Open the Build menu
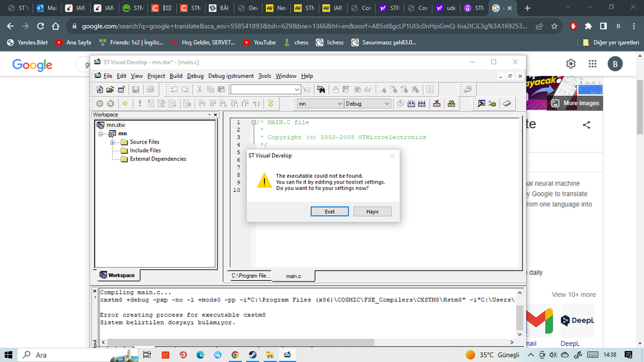Image resolution: width=644 pixels, height=362 pixels. click(176, 76)
